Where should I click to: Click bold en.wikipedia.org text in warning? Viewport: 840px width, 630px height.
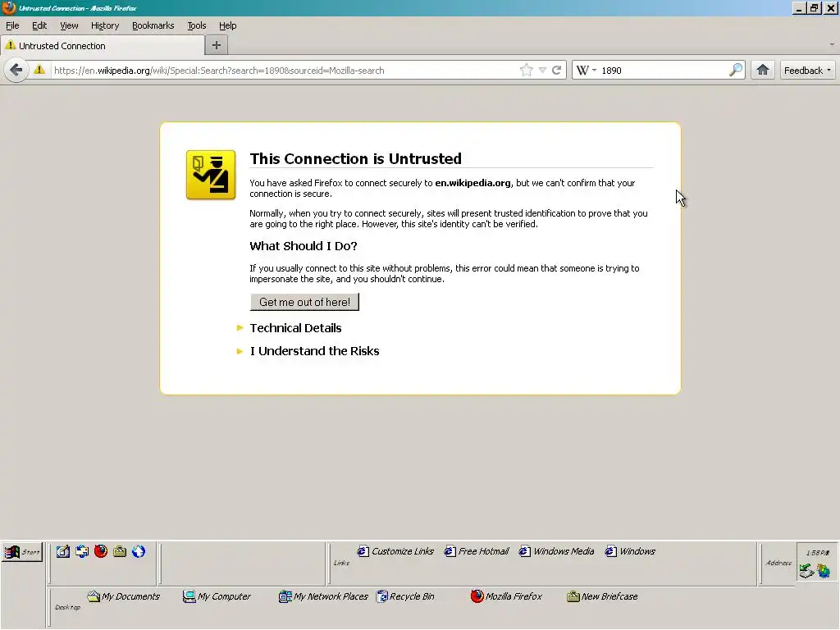point(473,183)
